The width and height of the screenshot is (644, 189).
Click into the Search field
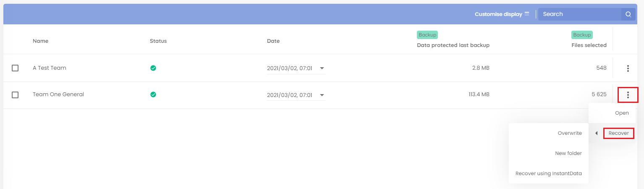579,14
